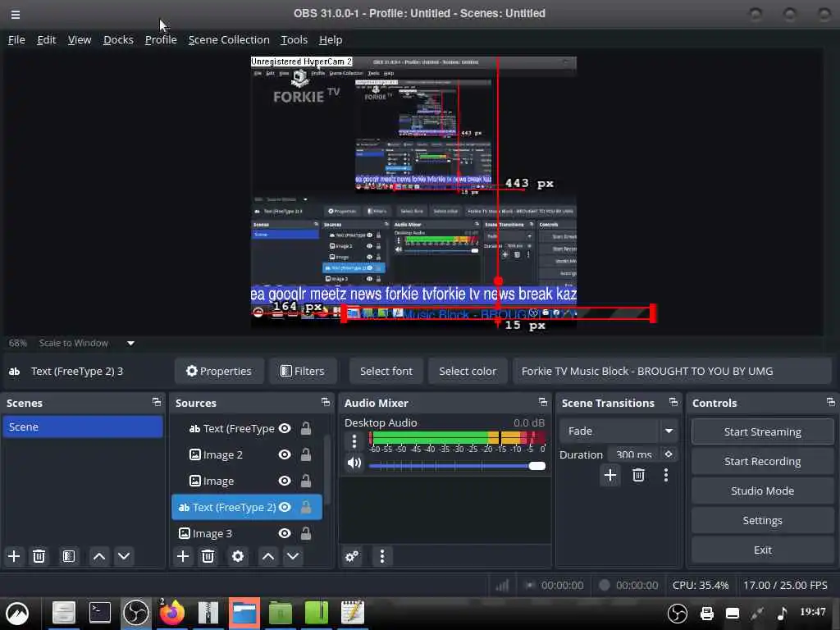Open the Tools menu
Image resolution: width=840 pixels, height=630 pixels.
[x=294, y=39]
